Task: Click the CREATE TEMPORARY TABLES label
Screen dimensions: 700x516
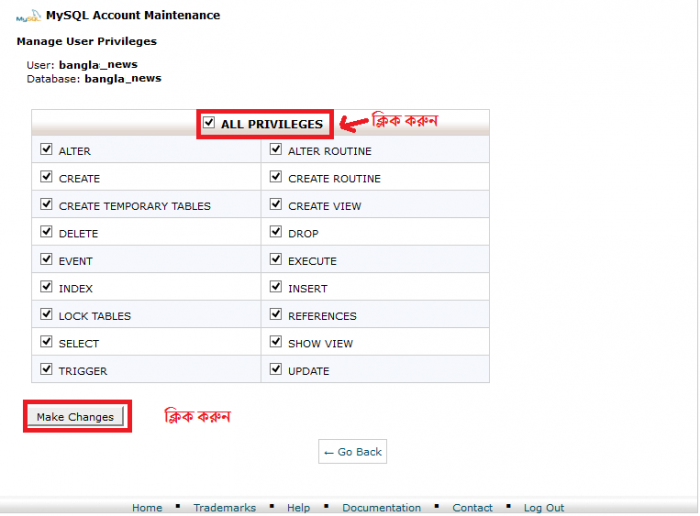Action: (135, 206)
